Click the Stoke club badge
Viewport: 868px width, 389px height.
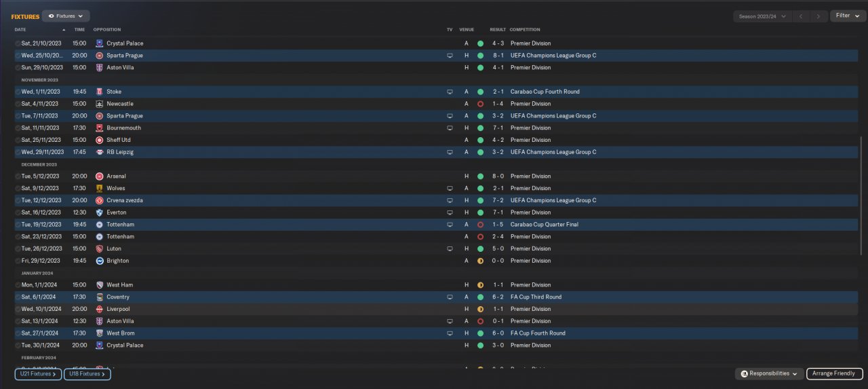tap(100, 92)
